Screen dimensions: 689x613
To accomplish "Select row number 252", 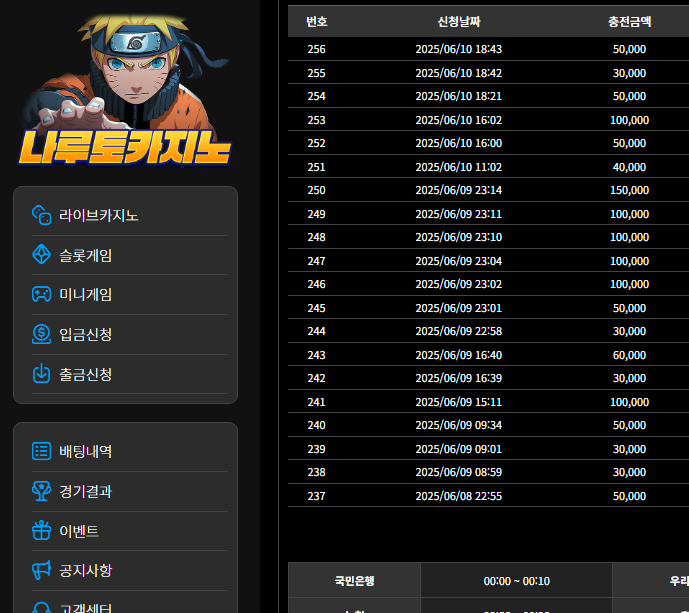I will click(316, 143).
